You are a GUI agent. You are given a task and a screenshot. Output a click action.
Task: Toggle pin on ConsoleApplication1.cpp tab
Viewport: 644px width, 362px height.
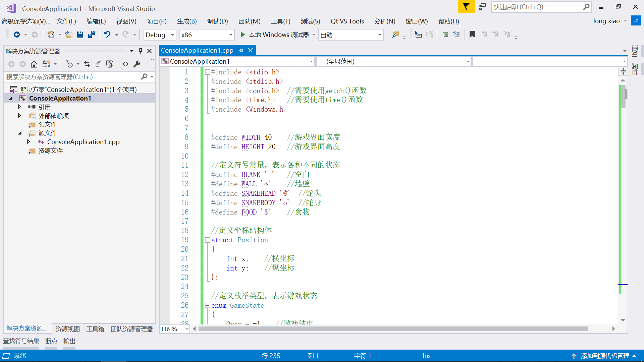(x=241, y=50)
